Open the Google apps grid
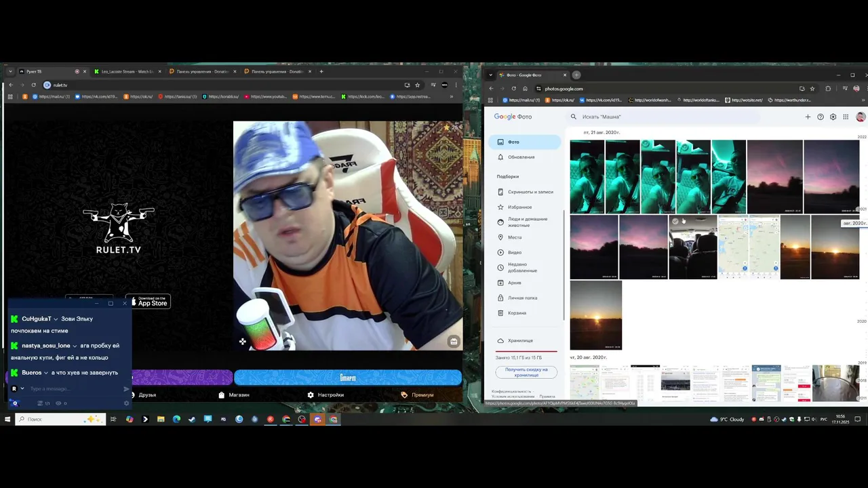This screenshot has height=488, width=868. click(x=846, y=117)
